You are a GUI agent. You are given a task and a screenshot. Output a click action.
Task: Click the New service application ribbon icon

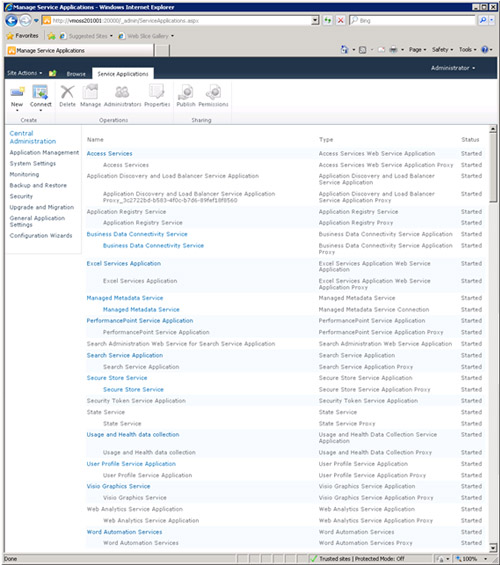coord(17,93)
